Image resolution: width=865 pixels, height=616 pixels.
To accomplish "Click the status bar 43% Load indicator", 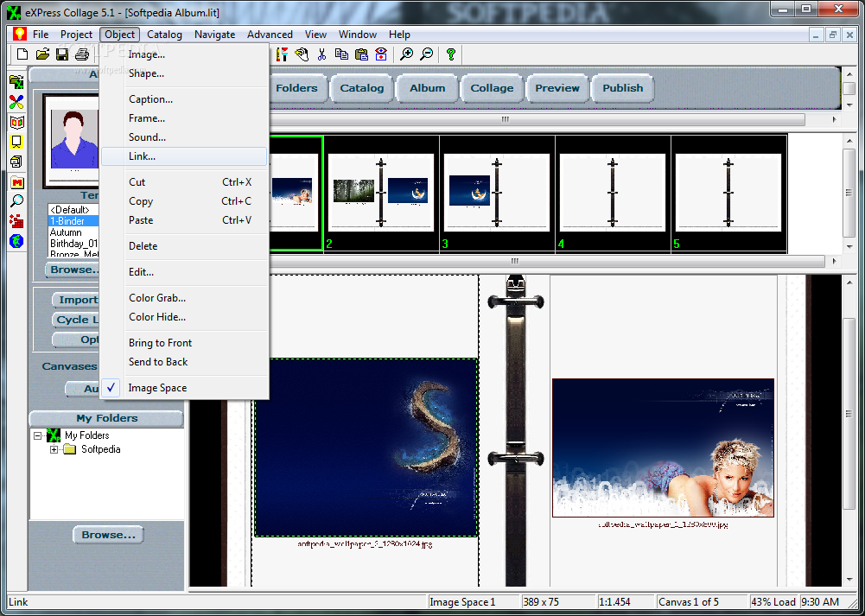I will (773, 602).
